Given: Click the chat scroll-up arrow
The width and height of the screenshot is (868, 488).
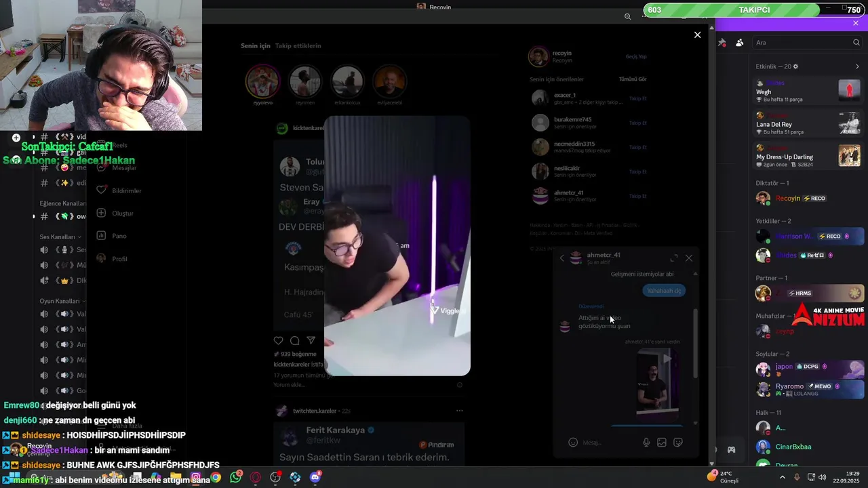Looking at the screenshot, I should pos(695,274).
